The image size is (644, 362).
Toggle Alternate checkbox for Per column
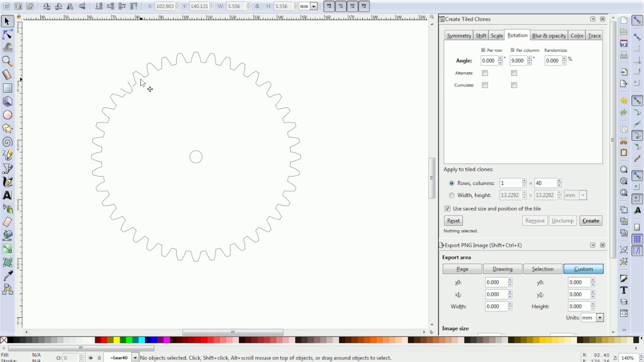(514, 73)
